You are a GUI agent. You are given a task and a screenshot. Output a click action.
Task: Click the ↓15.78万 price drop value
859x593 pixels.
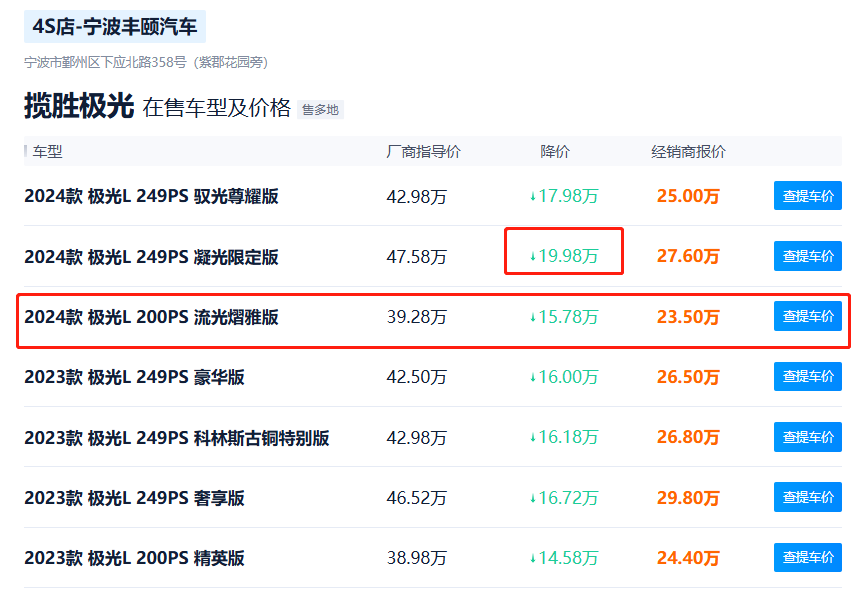pos(564,317)
